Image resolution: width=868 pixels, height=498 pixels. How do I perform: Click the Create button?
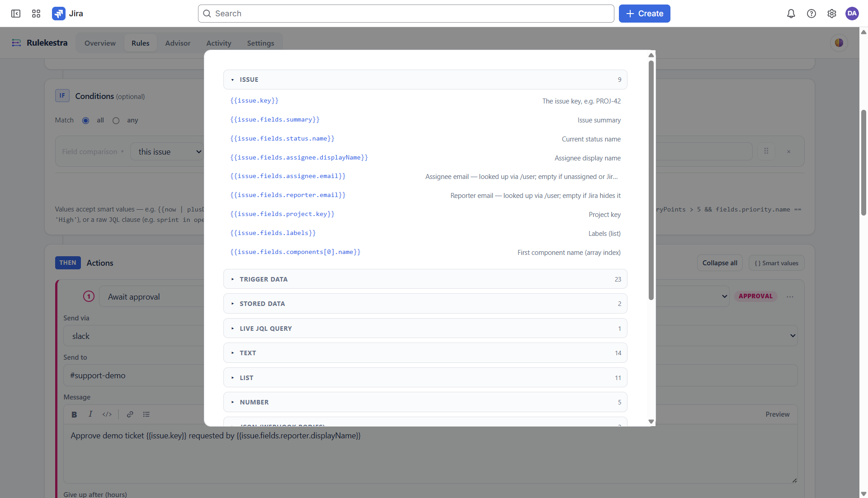[x=644, y=14]
